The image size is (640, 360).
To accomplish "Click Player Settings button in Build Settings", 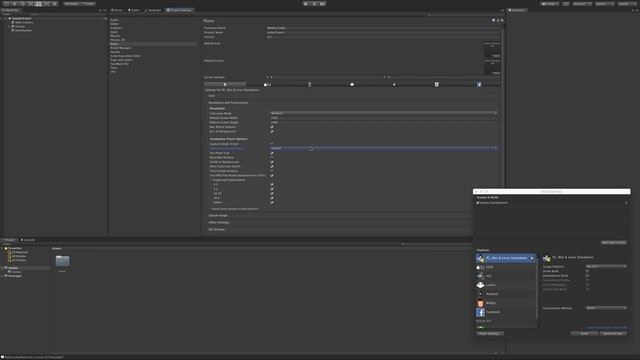I will click(x=490, y=333).
